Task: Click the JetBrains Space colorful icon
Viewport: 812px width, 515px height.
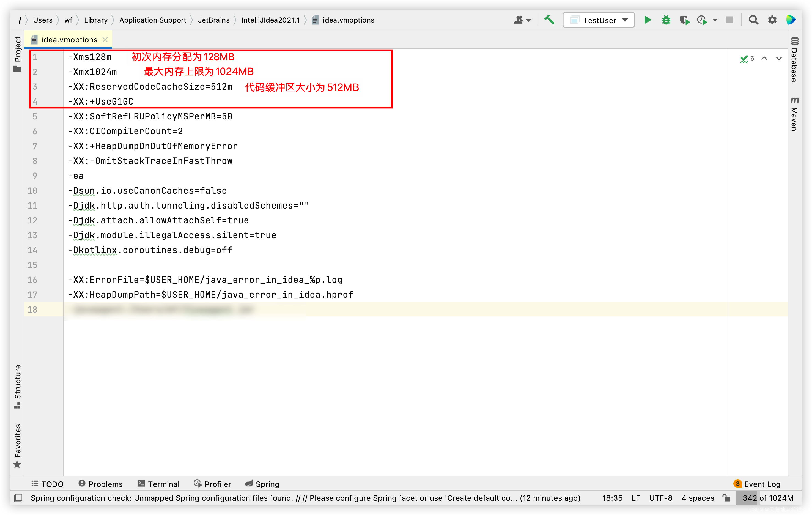Action: [x=791, y=20]
